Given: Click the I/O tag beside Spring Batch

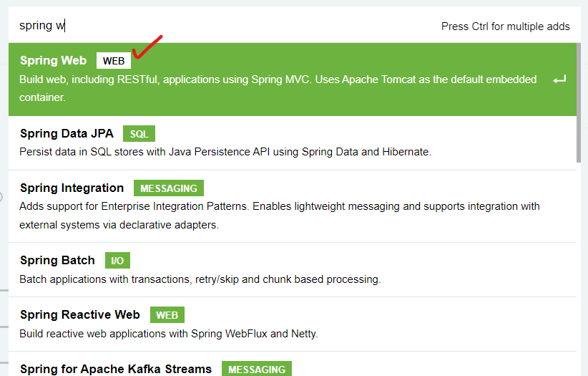Looking at the screenshot, I should pyautogui.click(x=117, y=261).
